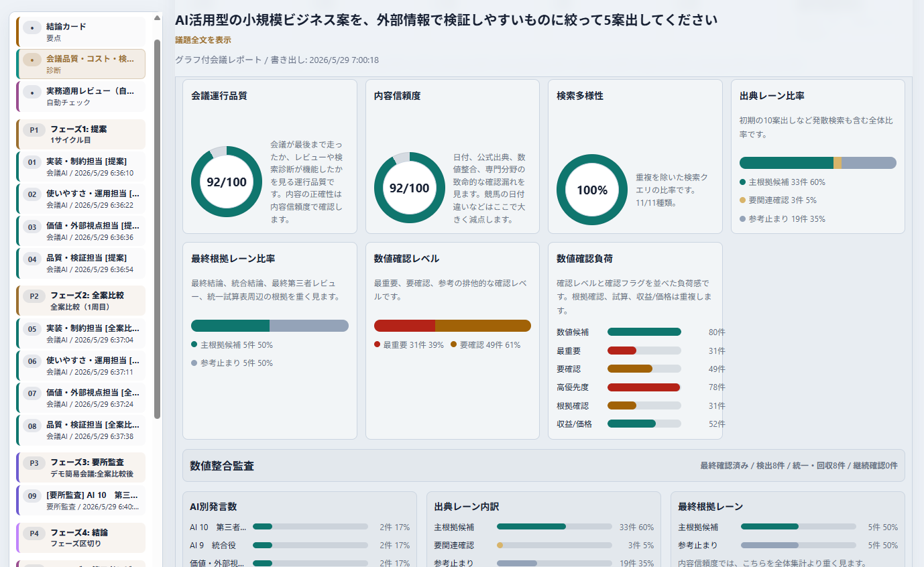Open entry 05 実装・制約担当 [全案比…
The height and width of the screenshot is (567, 924).
click(81, 334)
